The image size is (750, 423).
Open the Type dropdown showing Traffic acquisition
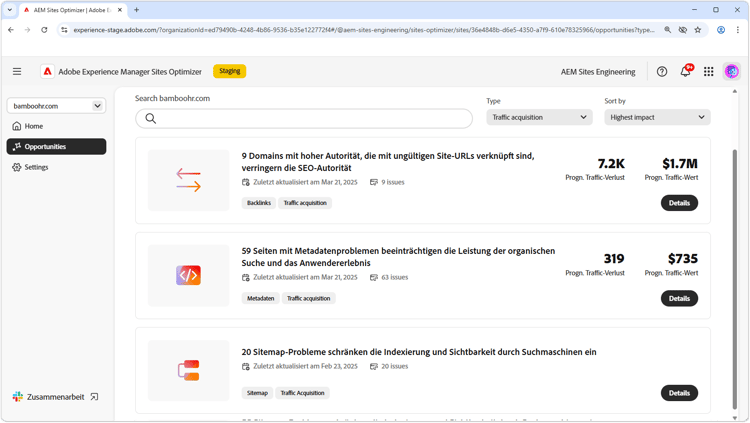(x=540, y=117)
